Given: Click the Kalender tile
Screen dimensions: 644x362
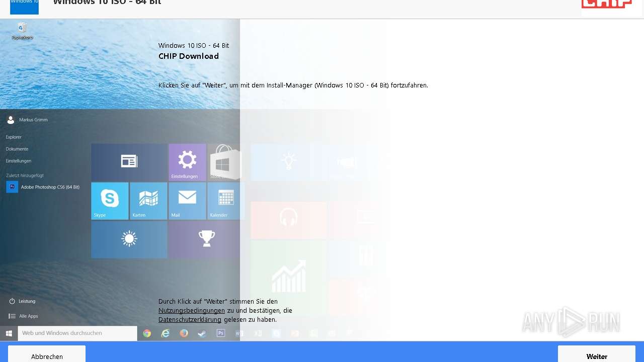Looking at the screenshot, I should (x=226, y=201).
